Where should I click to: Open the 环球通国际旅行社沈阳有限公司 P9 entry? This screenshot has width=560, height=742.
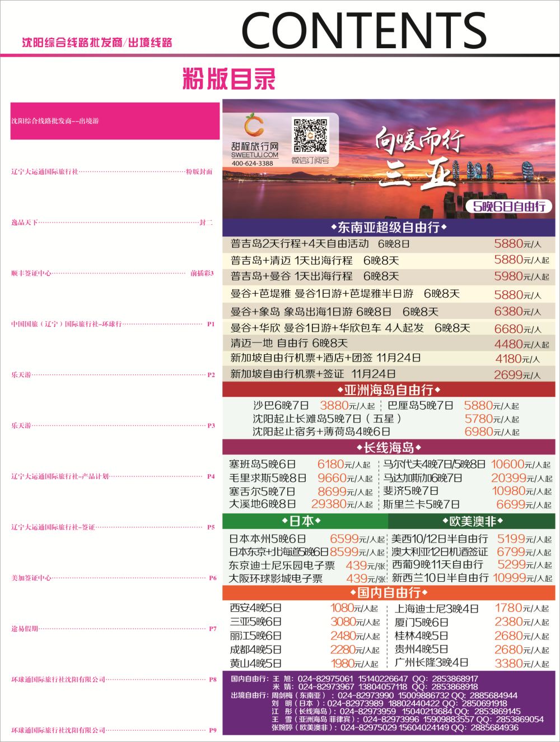click(x=114, y=730)
